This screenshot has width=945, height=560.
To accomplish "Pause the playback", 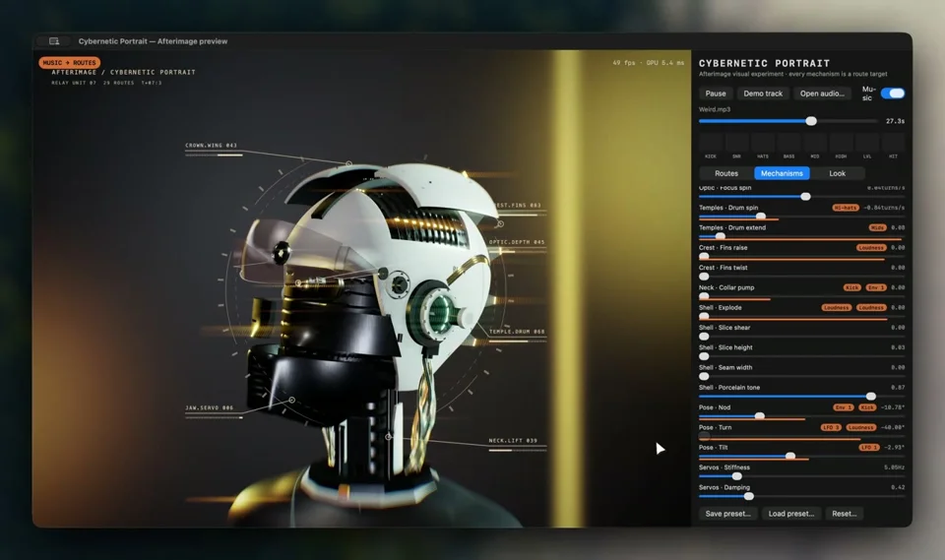I will coord(716,93).
